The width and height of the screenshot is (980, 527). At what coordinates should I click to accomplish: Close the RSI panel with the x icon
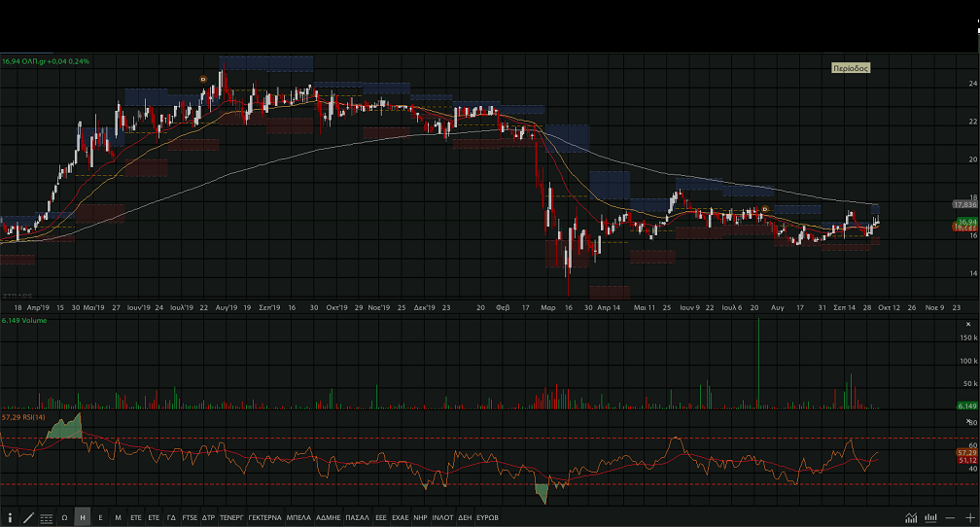point(968,421)
